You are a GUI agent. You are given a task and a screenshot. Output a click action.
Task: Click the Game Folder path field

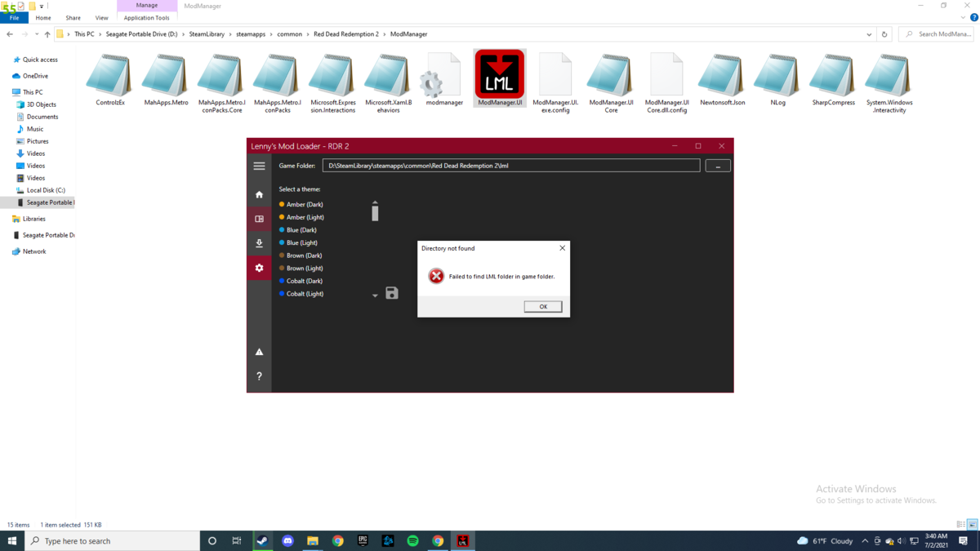click(x=510, y=166)
